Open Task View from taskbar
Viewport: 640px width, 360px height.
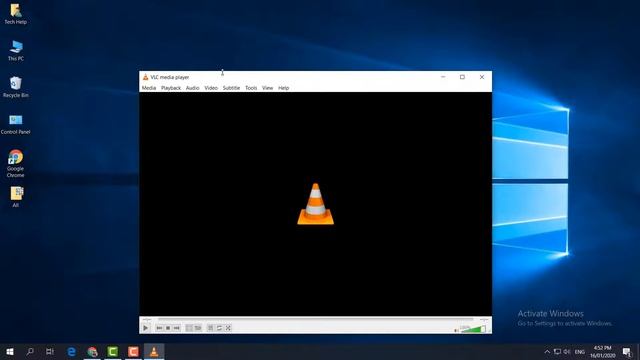point(50,351)
